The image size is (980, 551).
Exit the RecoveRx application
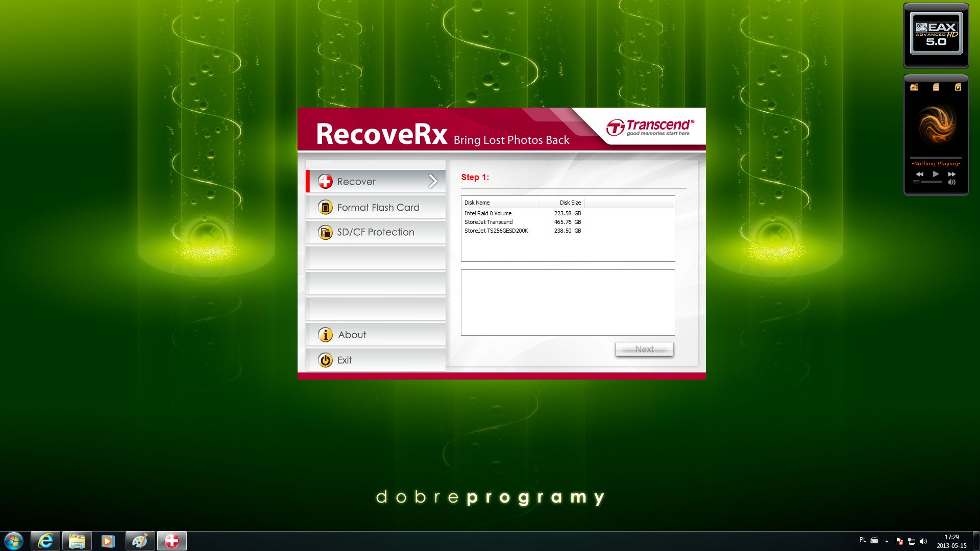coord(376,360)
